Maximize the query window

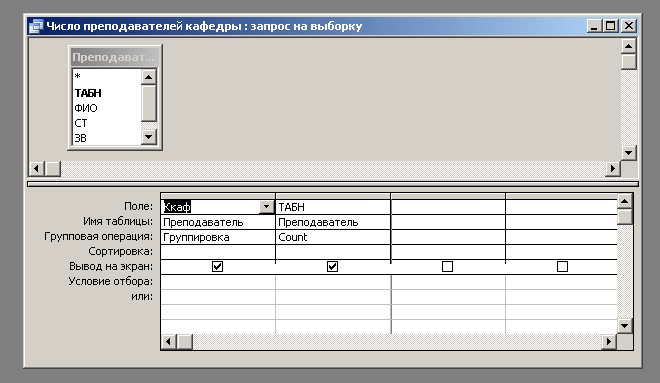610,26
